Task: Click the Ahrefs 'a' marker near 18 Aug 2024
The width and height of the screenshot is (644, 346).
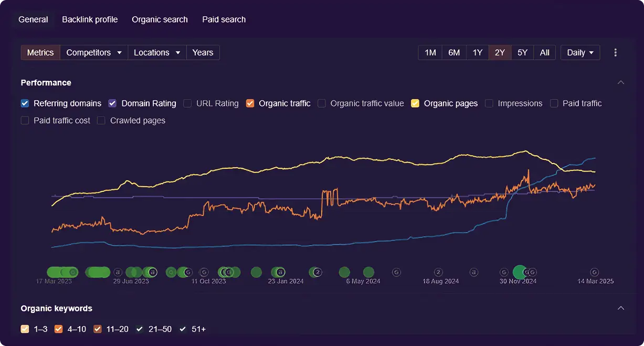Action: click(473, 272)
